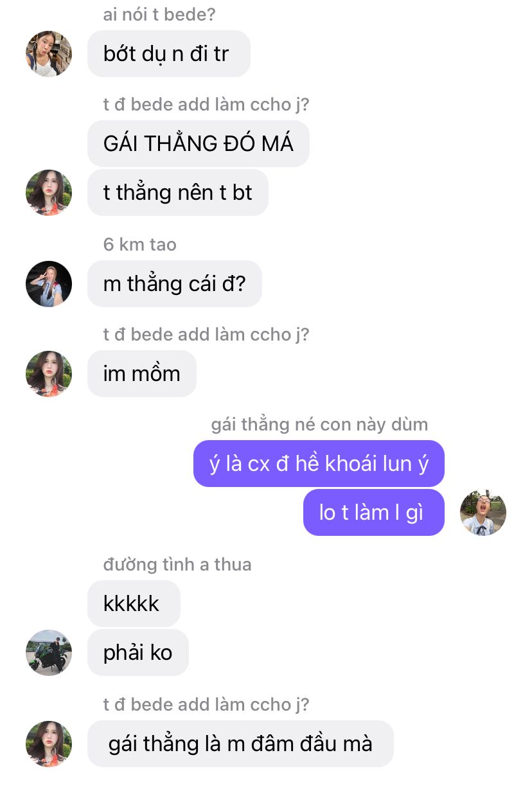Click sender name "đường tình a thua"

[177, 565]
